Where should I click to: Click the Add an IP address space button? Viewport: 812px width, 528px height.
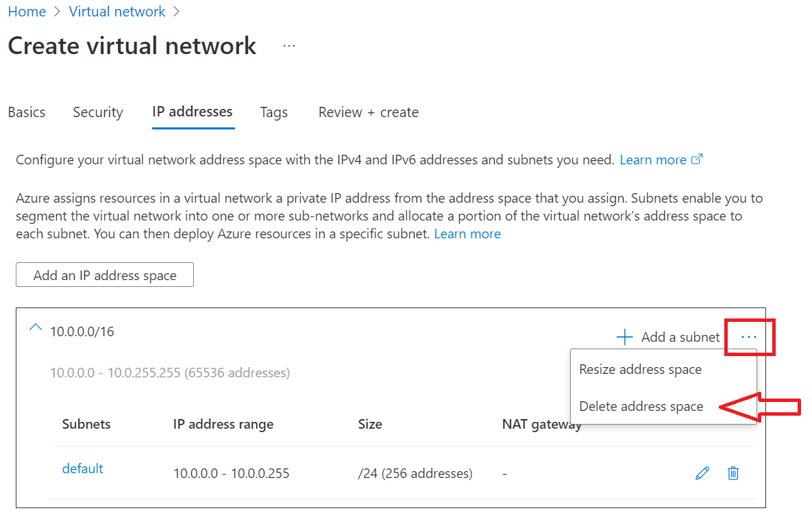point(104,275)
